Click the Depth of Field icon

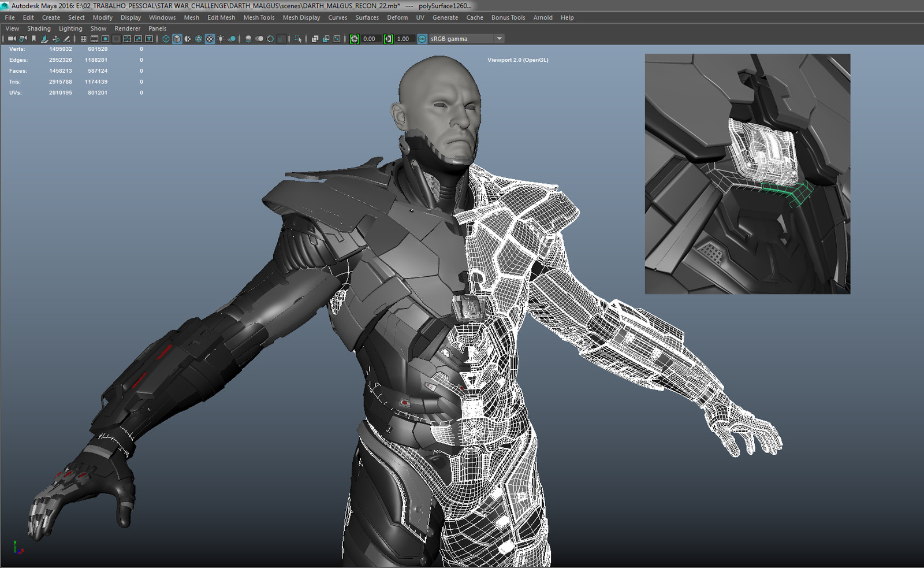tap(281, 39)
